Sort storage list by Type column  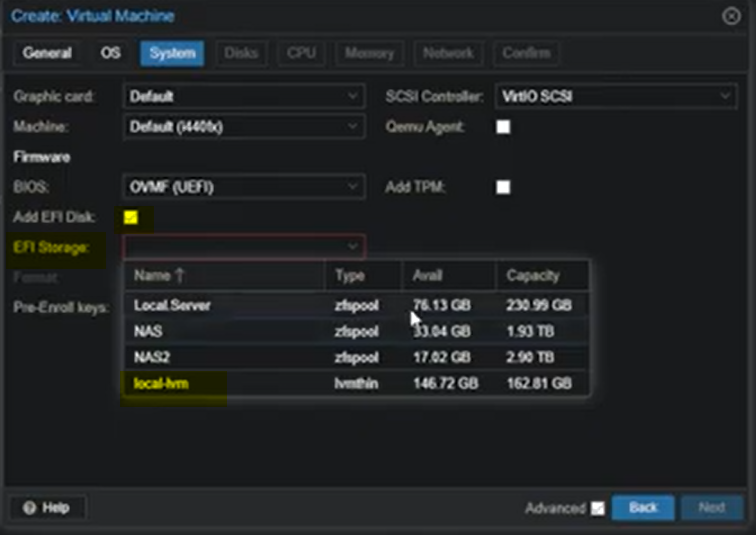364,276
